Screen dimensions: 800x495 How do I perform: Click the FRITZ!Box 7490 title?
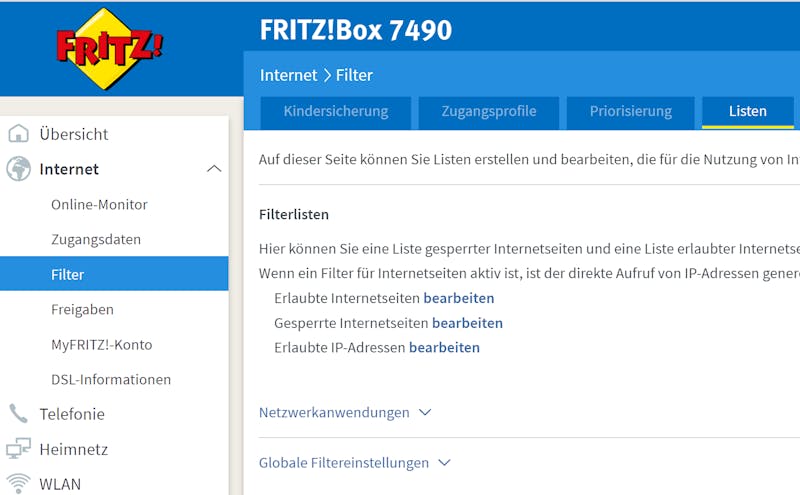click(356, 30)
